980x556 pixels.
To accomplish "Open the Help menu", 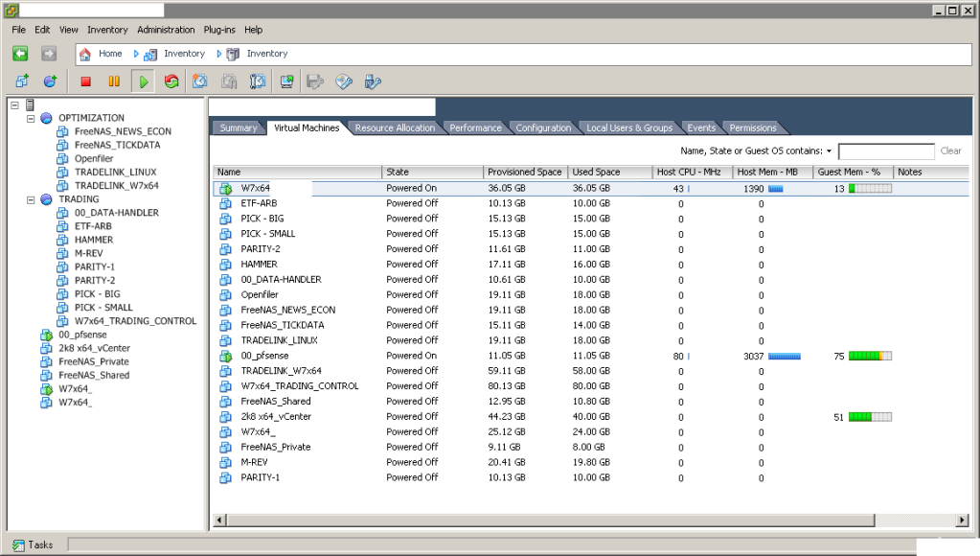I will (253, 30).
